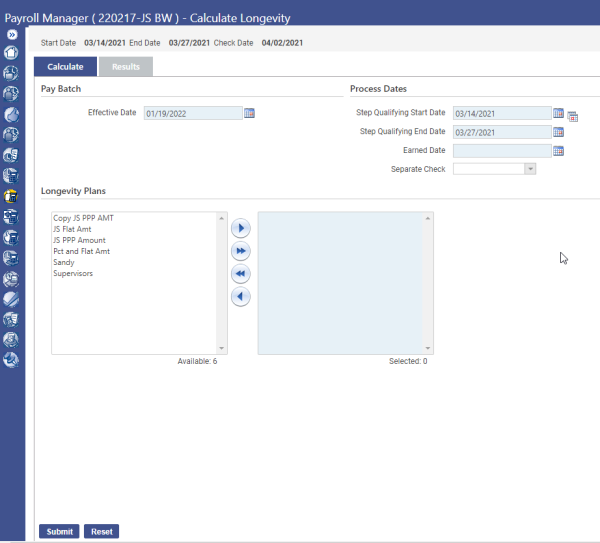Switch to the Results tab
The height and width of the screenshot is (543, 600).
(x=125, y=67)
